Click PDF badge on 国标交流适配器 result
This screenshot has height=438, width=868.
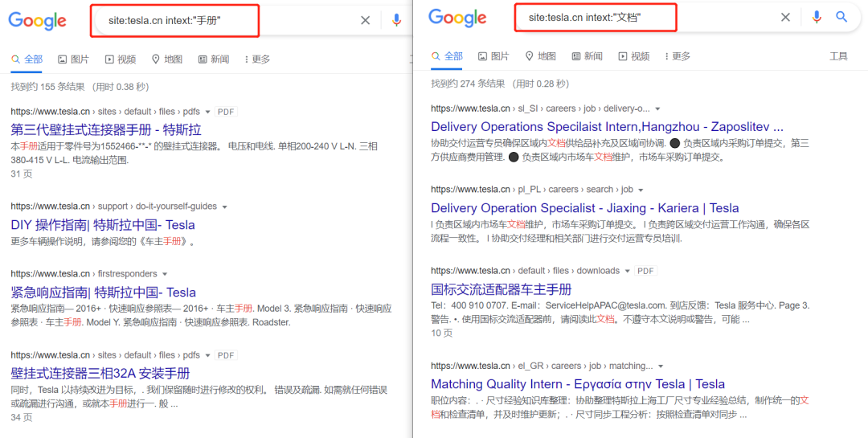tap(646, 272)
